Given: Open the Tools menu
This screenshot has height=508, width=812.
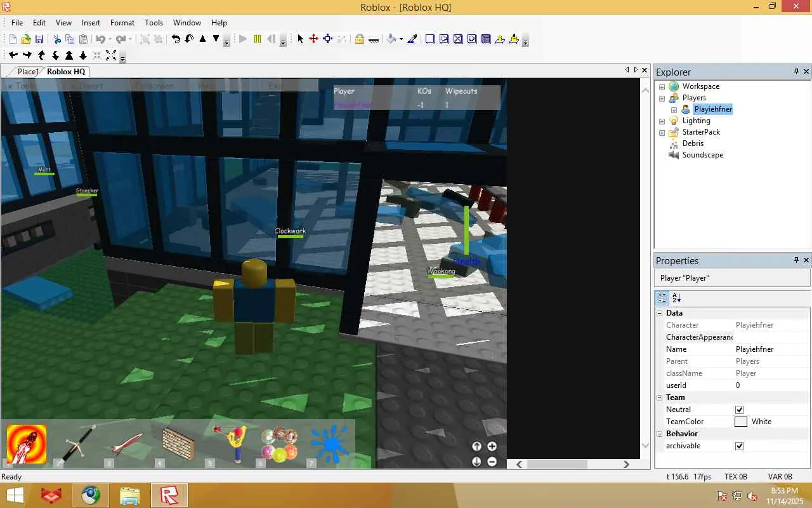Looking at the screenshot, I should tap(154, 22).
